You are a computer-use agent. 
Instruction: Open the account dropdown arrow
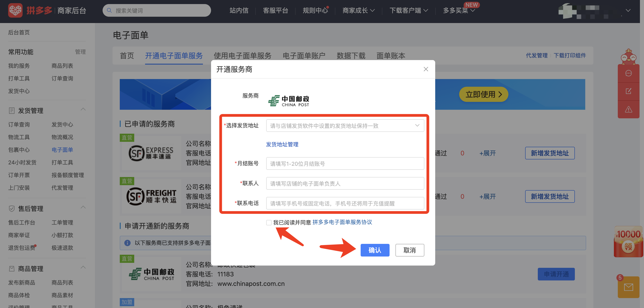point(628,10)
